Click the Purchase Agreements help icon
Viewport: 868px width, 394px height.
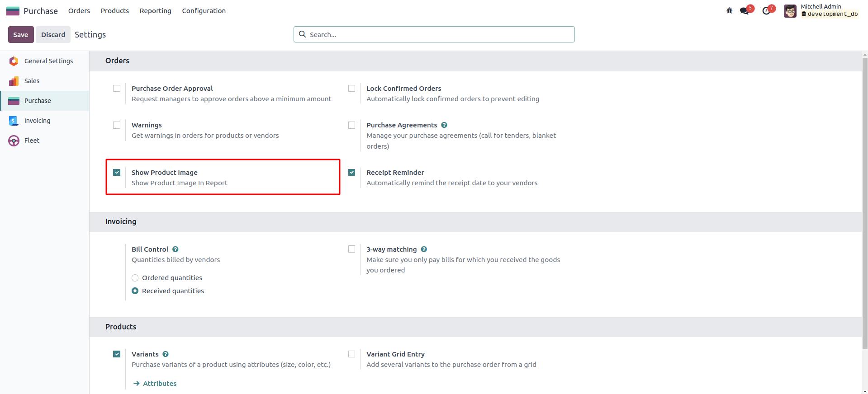444,125
